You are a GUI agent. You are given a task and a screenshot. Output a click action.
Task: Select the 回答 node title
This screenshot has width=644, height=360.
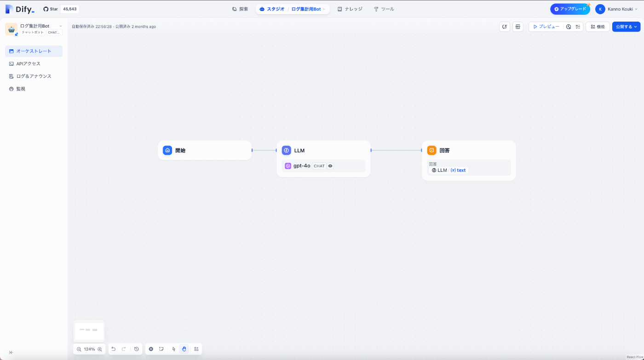pyautogui.click(x=444, y=150)
